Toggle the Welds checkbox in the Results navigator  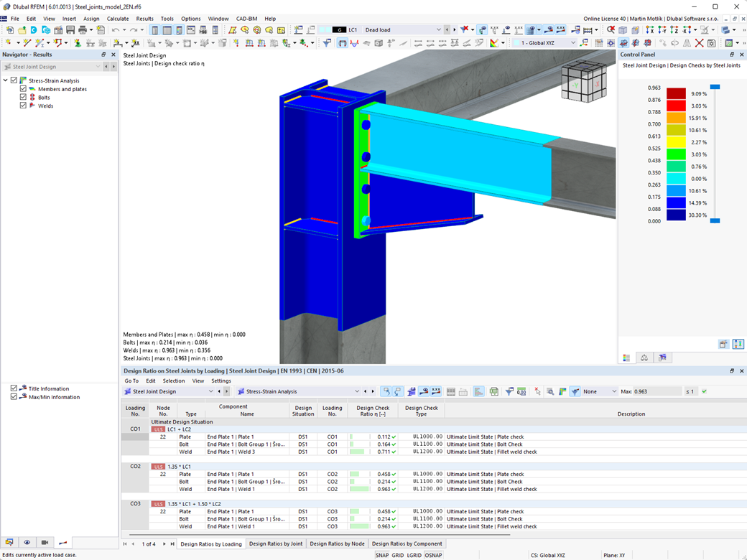pyautogui.click(x=23, y=106)
